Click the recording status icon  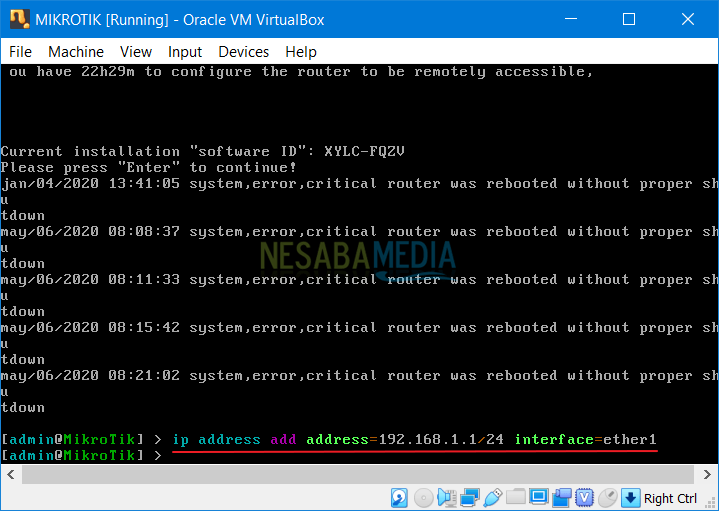(561, 498)
